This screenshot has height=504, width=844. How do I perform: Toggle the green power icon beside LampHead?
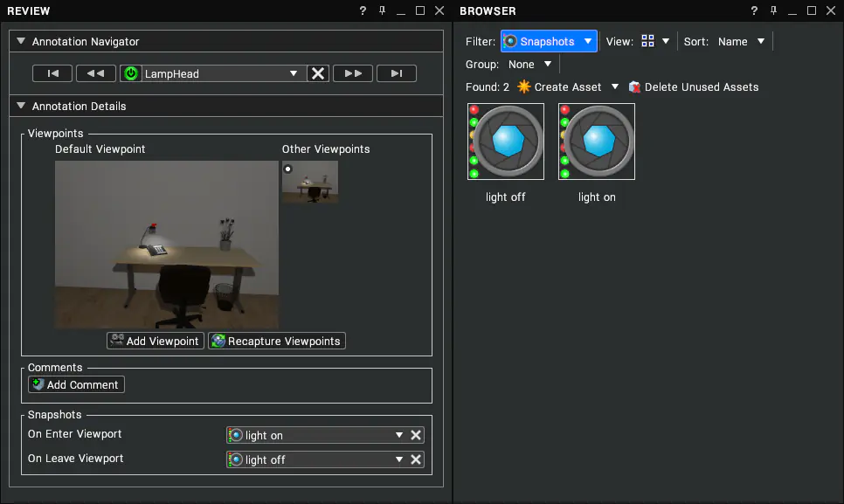pyautogui.click(x=131, y=73)
